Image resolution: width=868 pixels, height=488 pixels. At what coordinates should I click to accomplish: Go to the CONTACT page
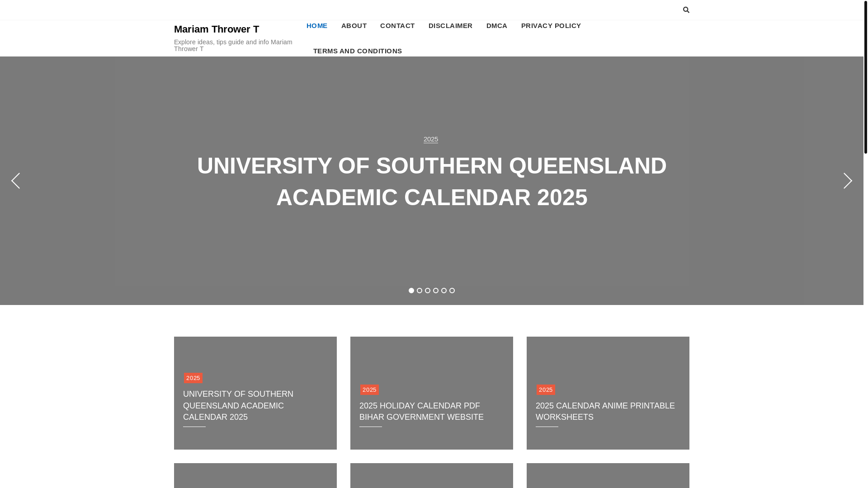[397, 26]
